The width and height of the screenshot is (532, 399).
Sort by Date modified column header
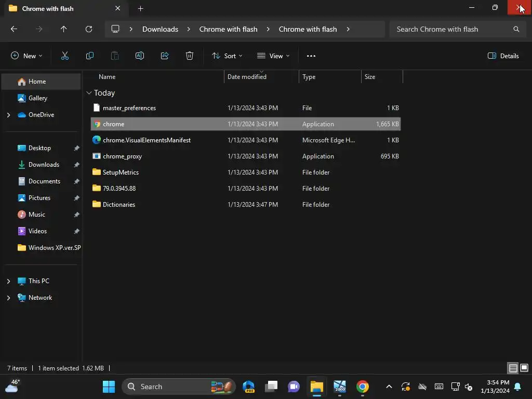coord(247,77)
